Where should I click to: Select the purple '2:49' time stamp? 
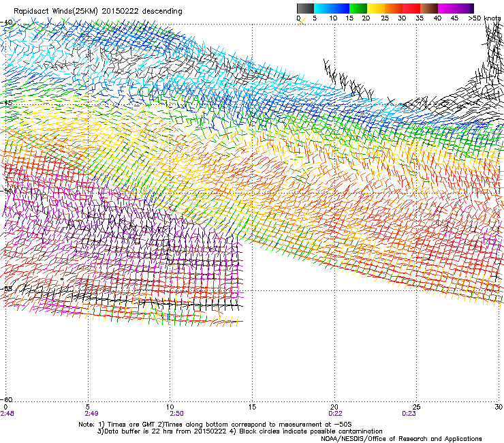tap(92, 414)
